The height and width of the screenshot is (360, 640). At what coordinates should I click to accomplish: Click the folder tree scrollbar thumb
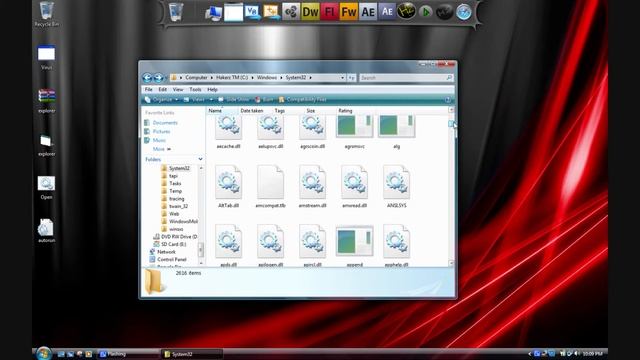pyautogui.click(x=200, y=249)
